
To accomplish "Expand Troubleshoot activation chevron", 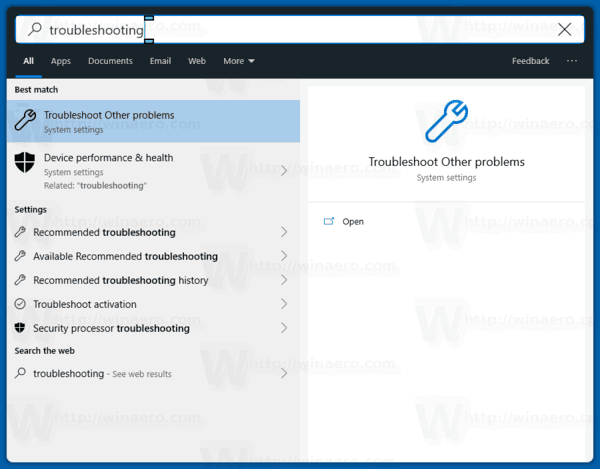I will click(284, 304).
